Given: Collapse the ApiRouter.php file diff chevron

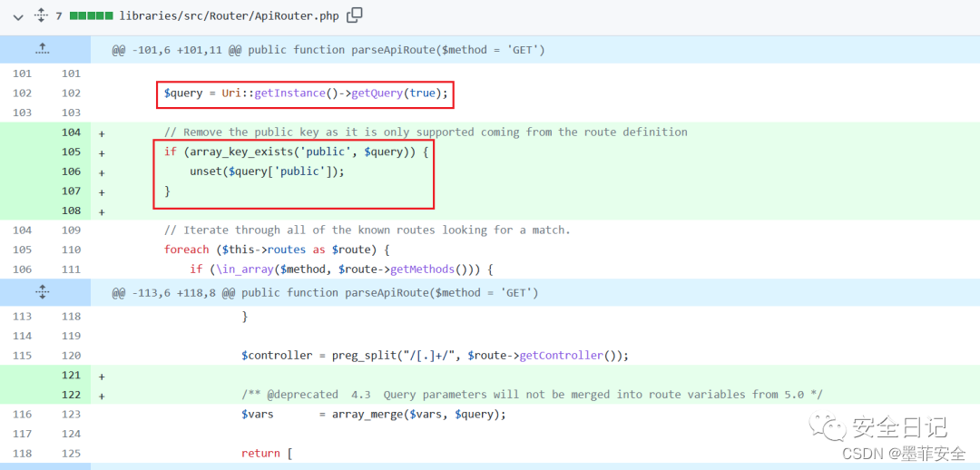Looking at the screenshot, I should (x=17, y=17).
